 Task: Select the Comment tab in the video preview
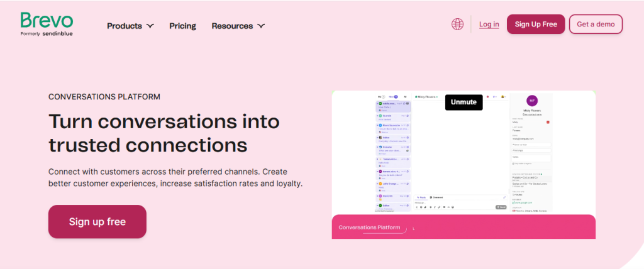tap(435, 197)
